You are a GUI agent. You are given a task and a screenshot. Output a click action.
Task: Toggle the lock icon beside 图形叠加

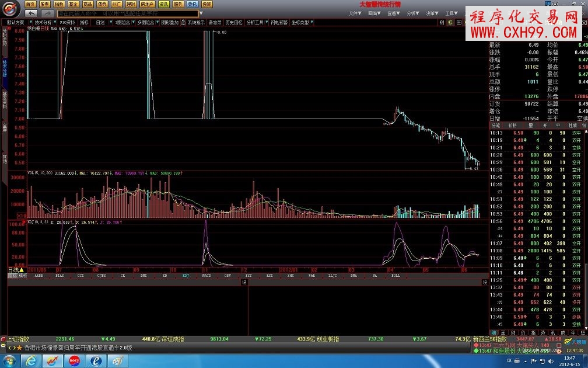tap(183, 22)
